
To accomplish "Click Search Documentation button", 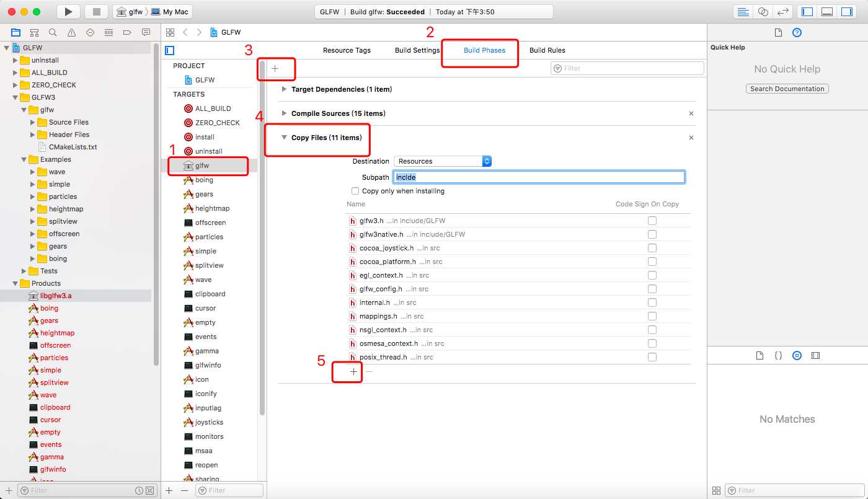I will tap(787, 89).
